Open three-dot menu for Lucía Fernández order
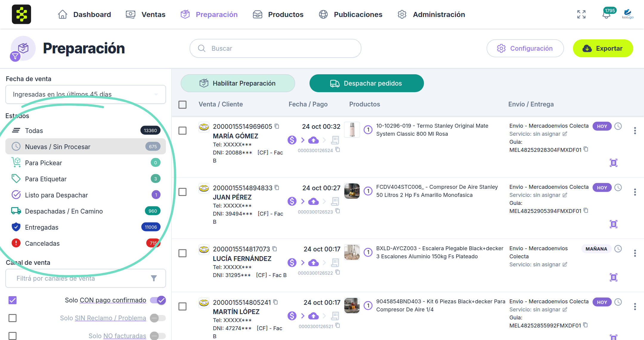The image size is (644, 340). click(635, 253)
